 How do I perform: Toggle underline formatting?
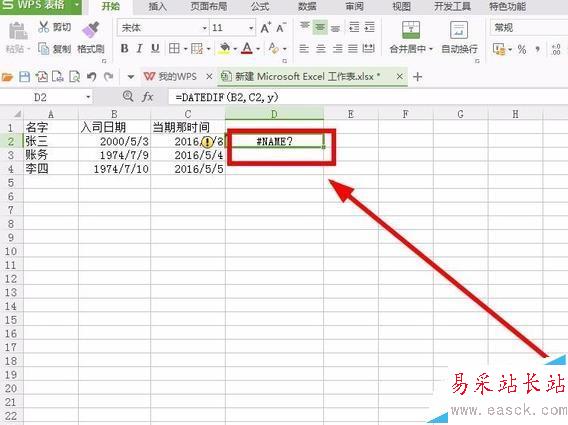[155, 48]
